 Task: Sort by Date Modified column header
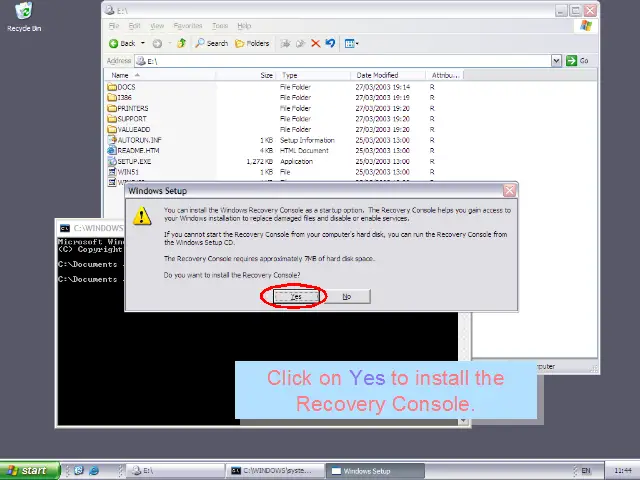point(388,75)
